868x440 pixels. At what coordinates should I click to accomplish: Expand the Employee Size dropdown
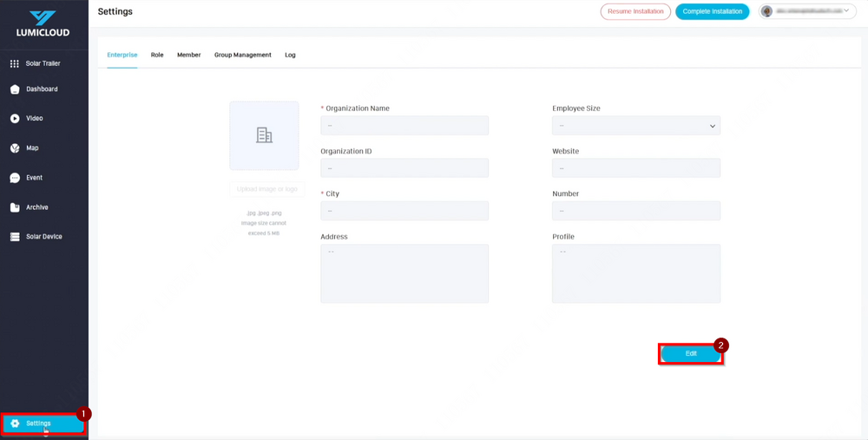[x=636, y=126]
